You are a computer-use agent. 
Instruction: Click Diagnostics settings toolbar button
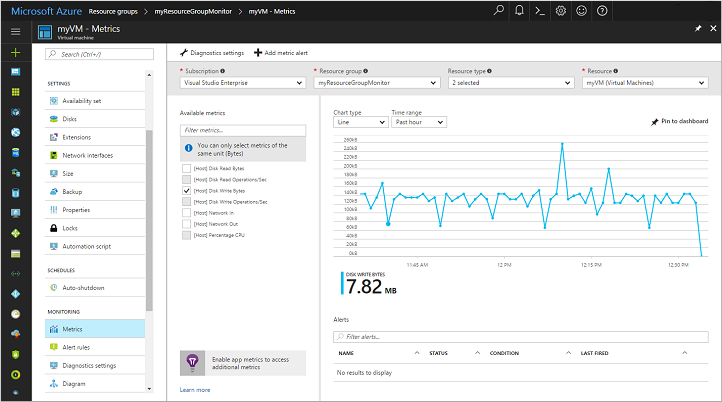click(212, 53)
